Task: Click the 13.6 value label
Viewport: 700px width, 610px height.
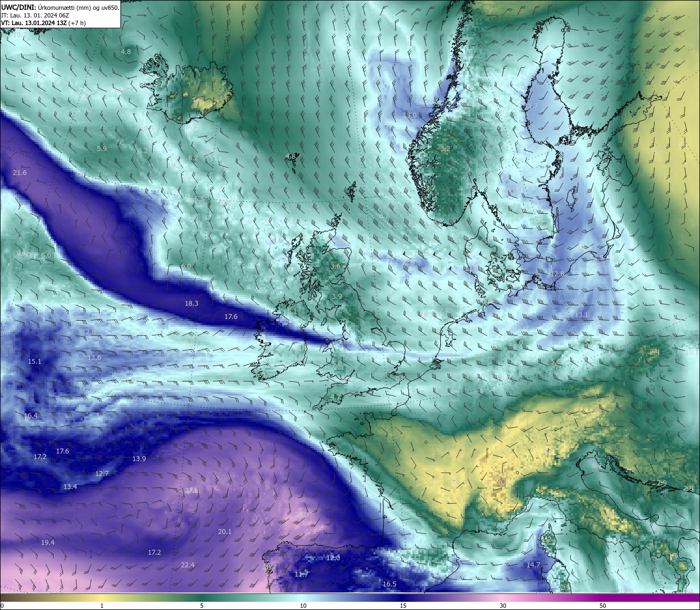Action: pyautogui.click(x=94, y=358)
